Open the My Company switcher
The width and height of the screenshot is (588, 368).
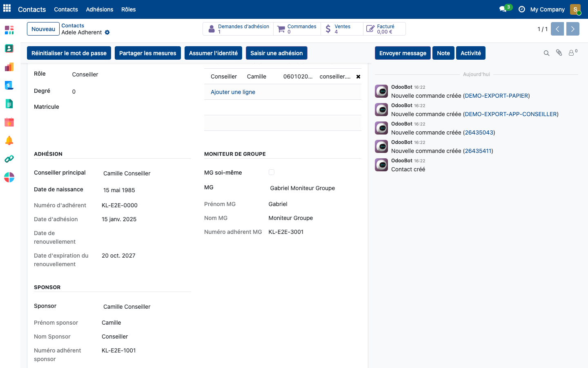pos(547,9)
